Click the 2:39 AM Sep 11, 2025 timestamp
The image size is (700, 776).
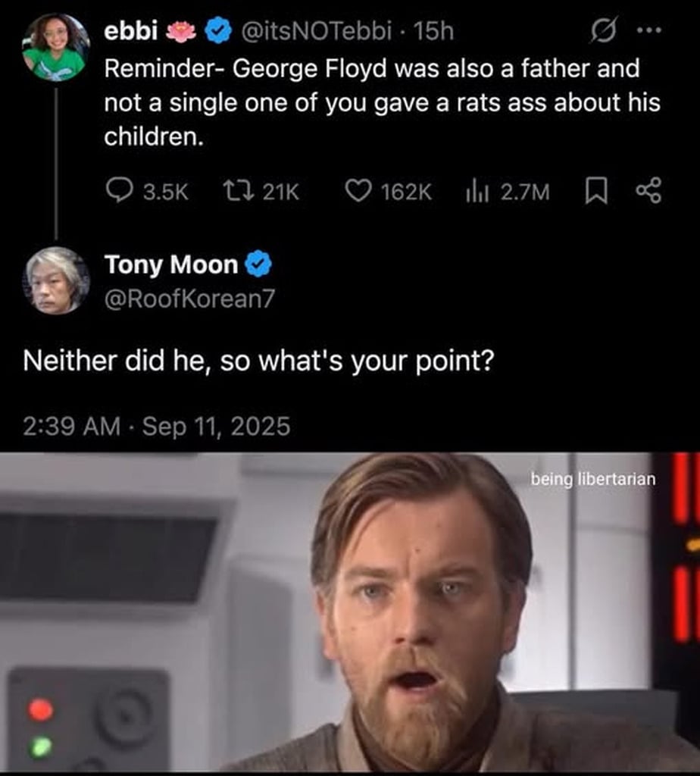[x=156, y=426]
